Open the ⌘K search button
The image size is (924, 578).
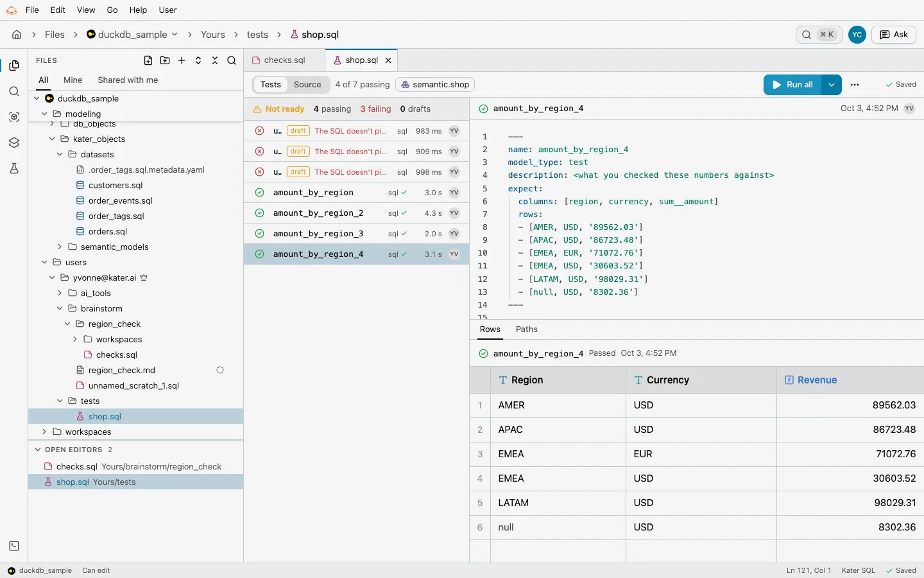pyautogui.click(x=820, y=35)
